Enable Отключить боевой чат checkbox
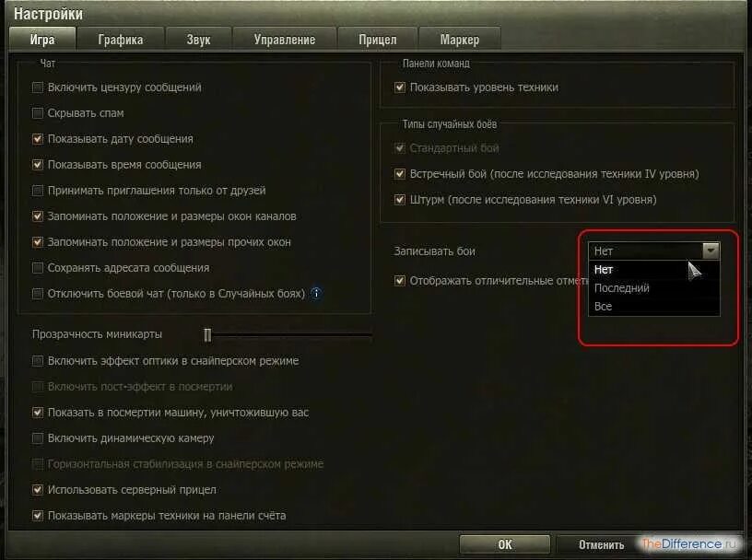Viewport: 752px width, 560px height. pyautogui.click(x=38, y=294)
